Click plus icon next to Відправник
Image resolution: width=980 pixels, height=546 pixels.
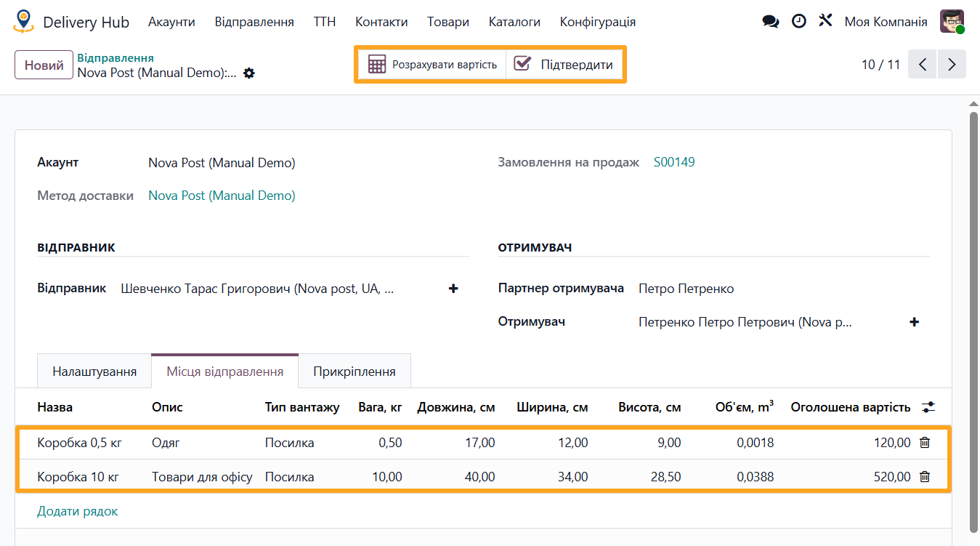tap(453, 289)
